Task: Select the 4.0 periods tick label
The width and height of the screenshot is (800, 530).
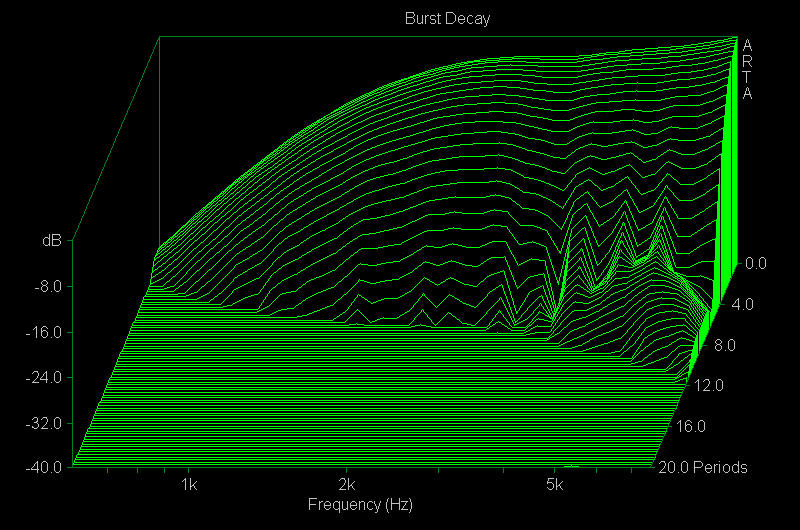Action: click(742, 304)
